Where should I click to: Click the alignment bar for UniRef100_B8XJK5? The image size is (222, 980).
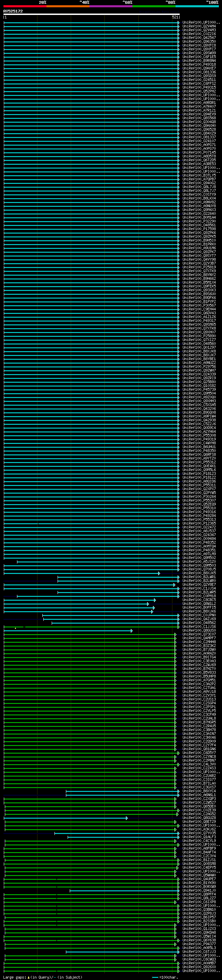tap(82, 573)
